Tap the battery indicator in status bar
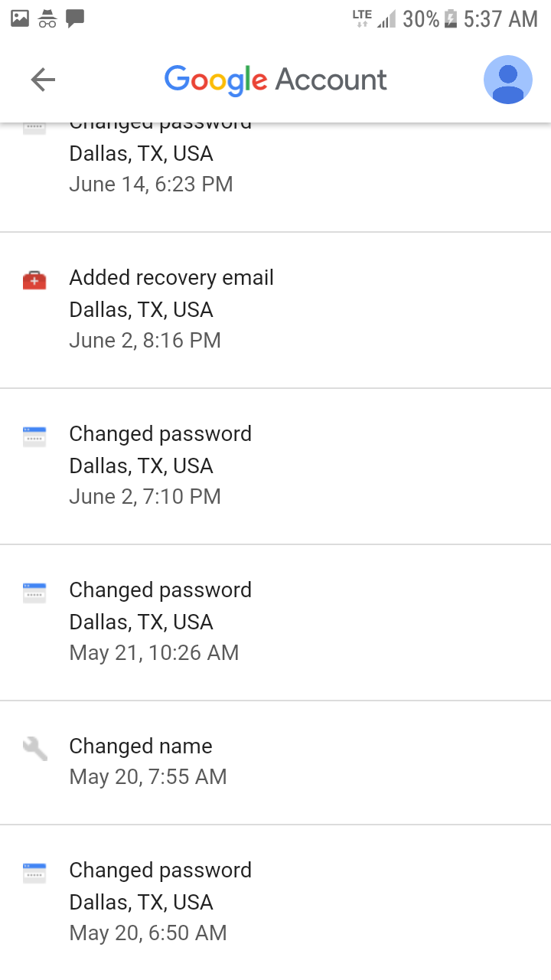The image size is (551, 980). (x=451, y=18)
